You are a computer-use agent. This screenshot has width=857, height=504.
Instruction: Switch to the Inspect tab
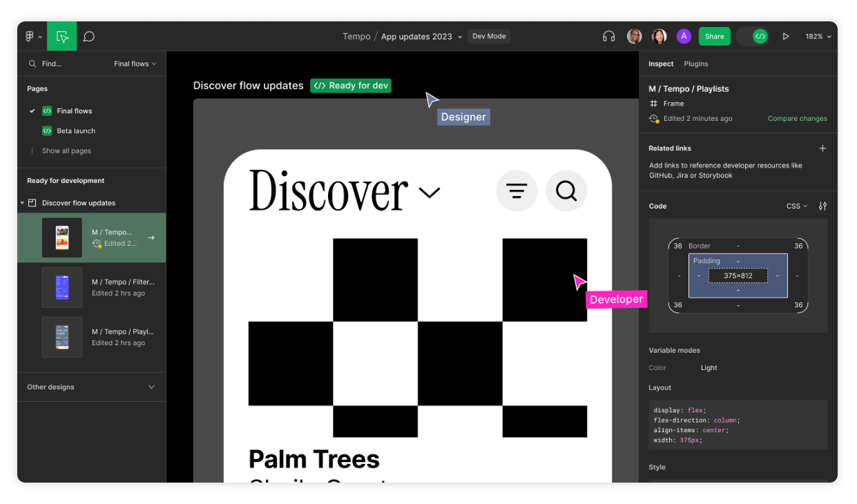click(x=661, y=64)
